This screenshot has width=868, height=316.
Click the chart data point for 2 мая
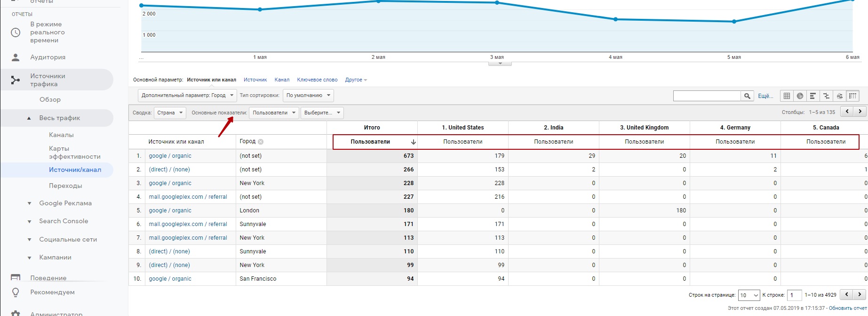coord(378,1)
